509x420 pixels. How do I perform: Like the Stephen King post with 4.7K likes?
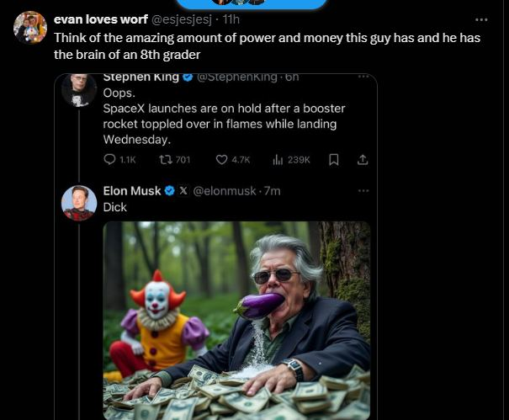(x=222, y=160)
